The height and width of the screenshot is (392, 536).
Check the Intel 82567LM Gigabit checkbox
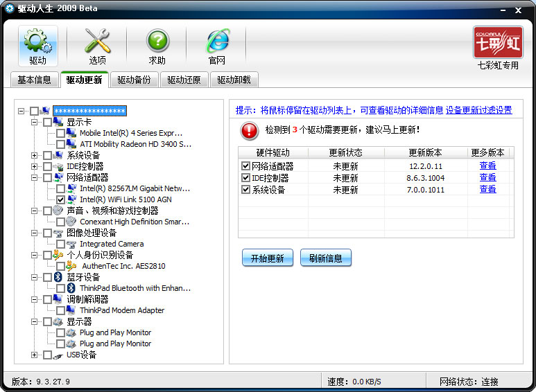click(60, 188)
